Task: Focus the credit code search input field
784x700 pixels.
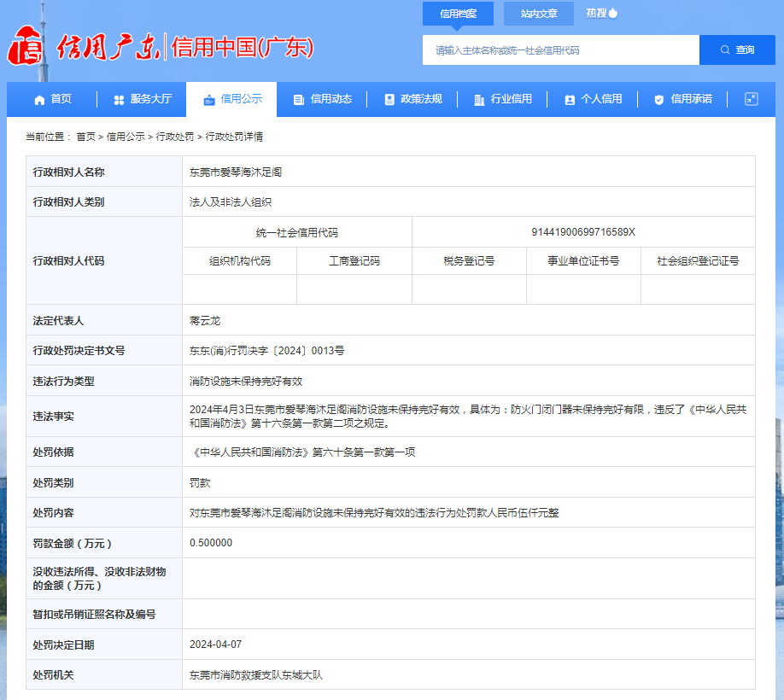Action: [x=560, y=50]
